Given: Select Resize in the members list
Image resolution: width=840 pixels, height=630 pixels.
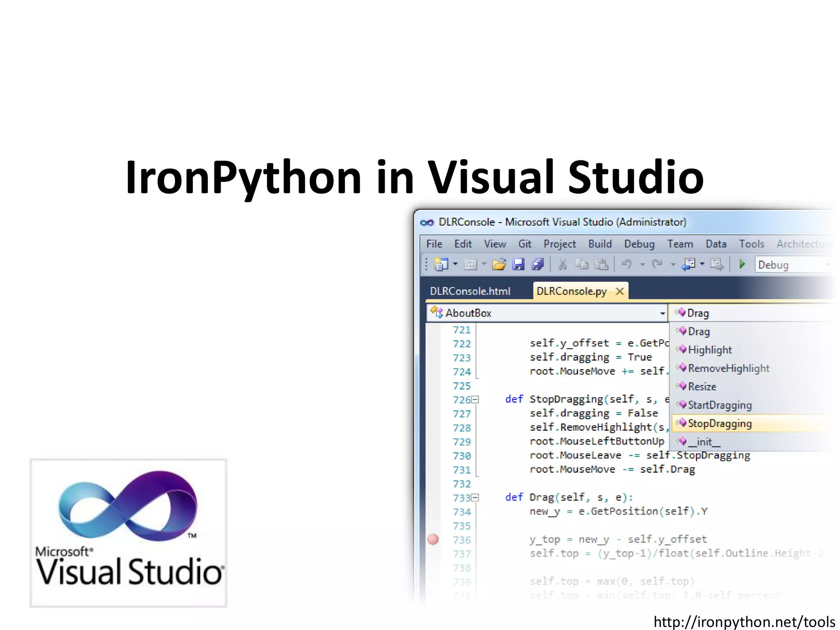Looking at the screenshot, I should [752, 386].
